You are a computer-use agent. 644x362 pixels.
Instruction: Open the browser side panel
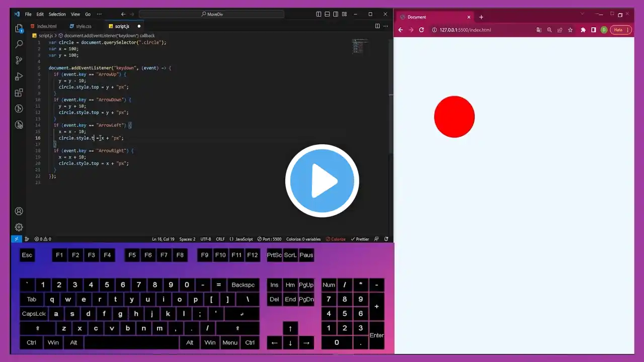click(594, 30)
